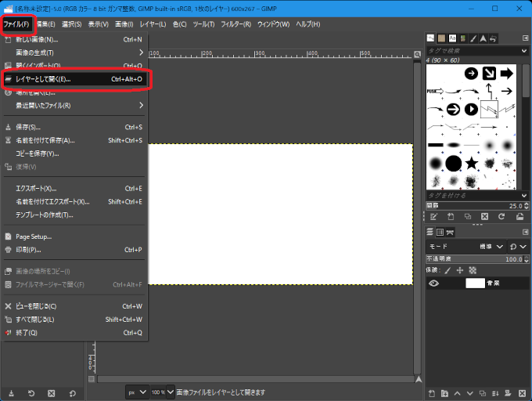Click Merge layers icon
This screenshot has width=532, height=401.
tap(495, 393)
